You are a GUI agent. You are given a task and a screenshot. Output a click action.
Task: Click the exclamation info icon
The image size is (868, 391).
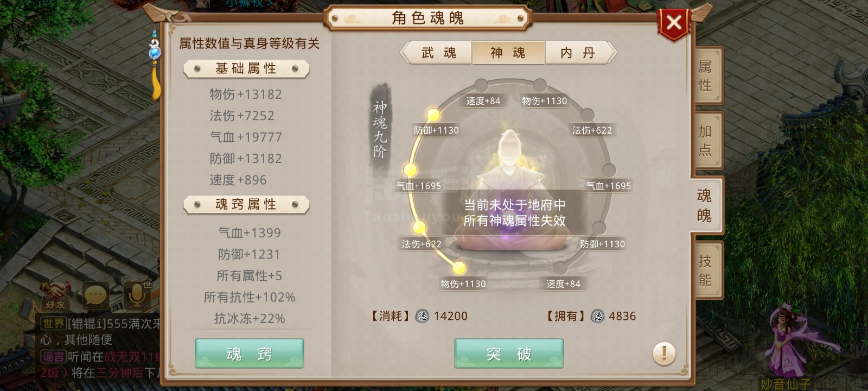(x=663, y=354)
